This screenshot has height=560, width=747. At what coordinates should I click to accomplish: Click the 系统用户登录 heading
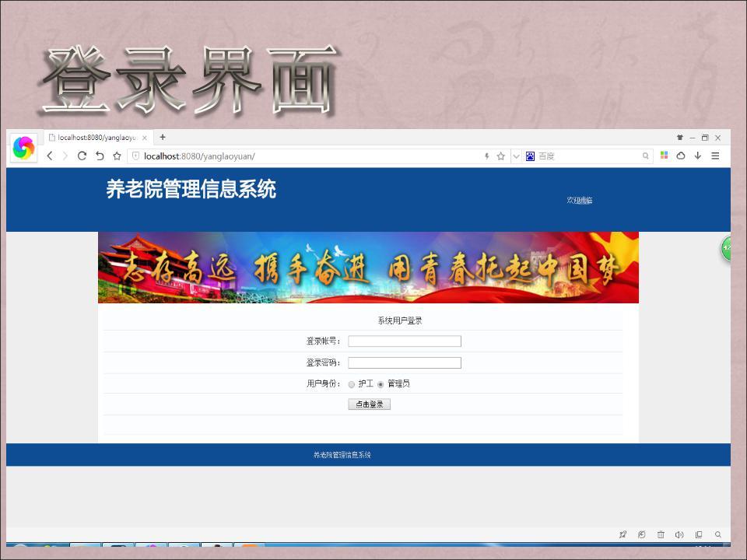click(x=400, y=320)
